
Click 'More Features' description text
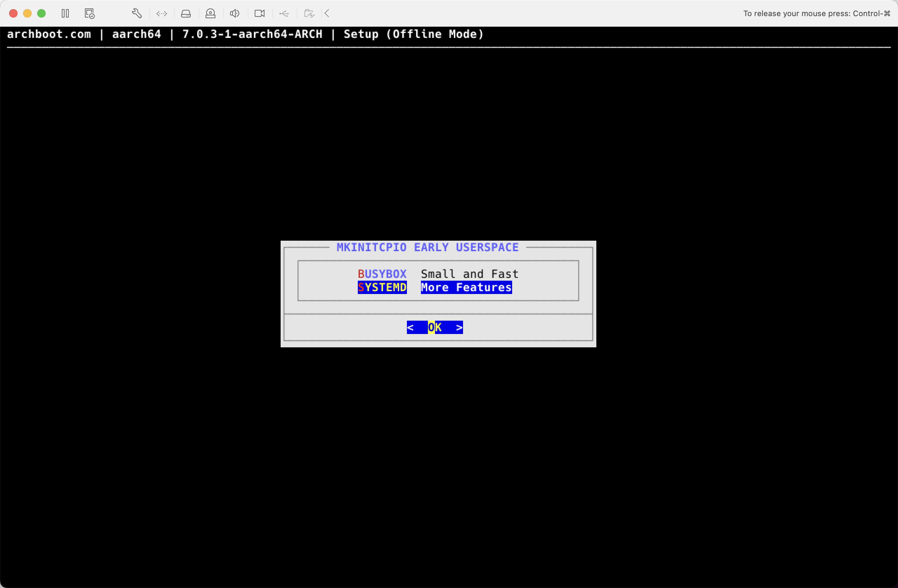[x=466, y=287]
